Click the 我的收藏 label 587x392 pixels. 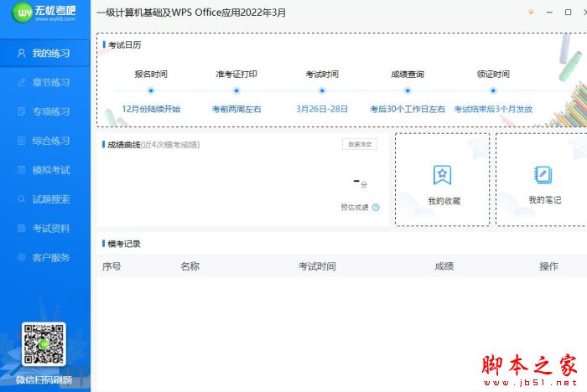[x=444, y=201]
